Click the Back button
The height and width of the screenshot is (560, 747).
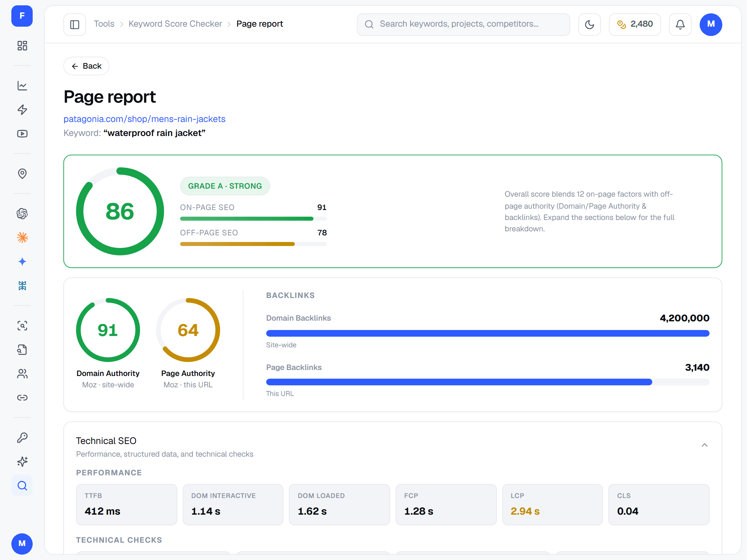tap(86, 66)
